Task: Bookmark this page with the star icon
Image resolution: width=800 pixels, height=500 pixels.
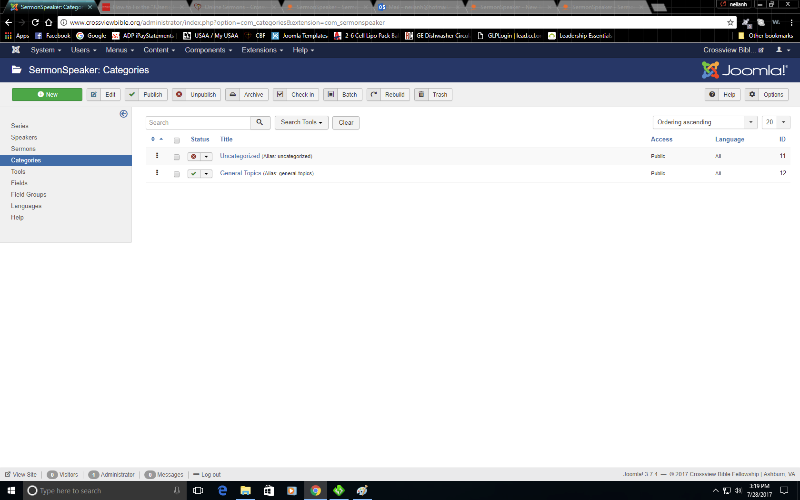Action: point(730,22)
